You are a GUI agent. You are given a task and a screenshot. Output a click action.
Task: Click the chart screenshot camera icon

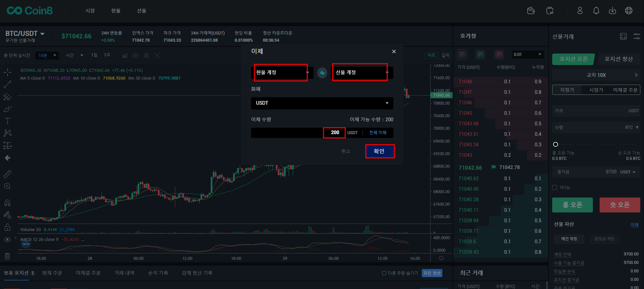(136, 55)
